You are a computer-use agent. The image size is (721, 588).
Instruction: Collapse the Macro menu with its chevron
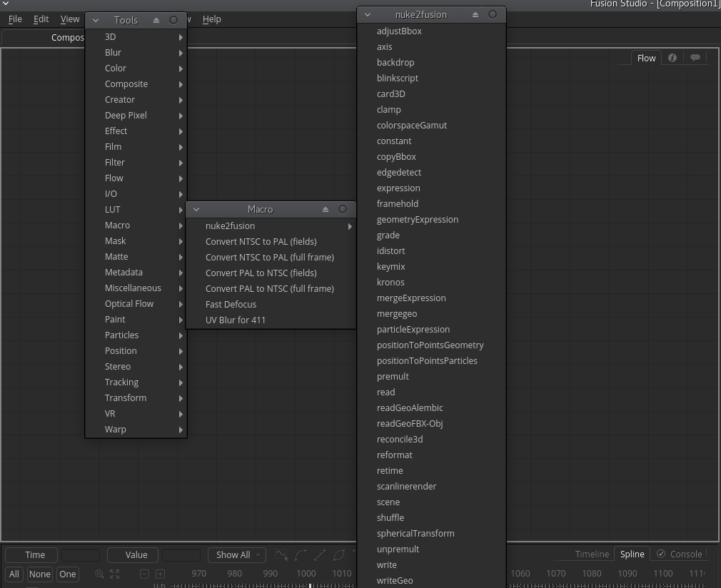tap(196, 209)
